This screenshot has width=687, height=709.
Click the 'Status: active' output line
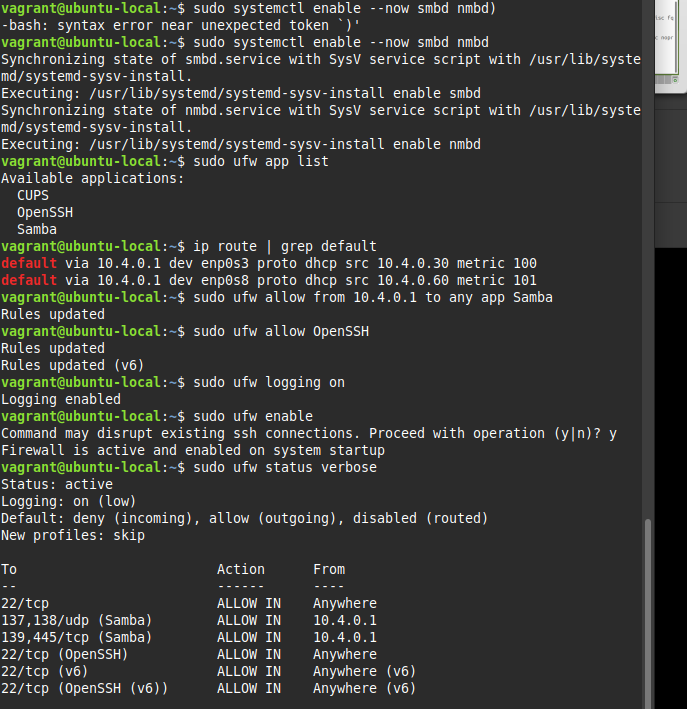click(x=50, y=484)
